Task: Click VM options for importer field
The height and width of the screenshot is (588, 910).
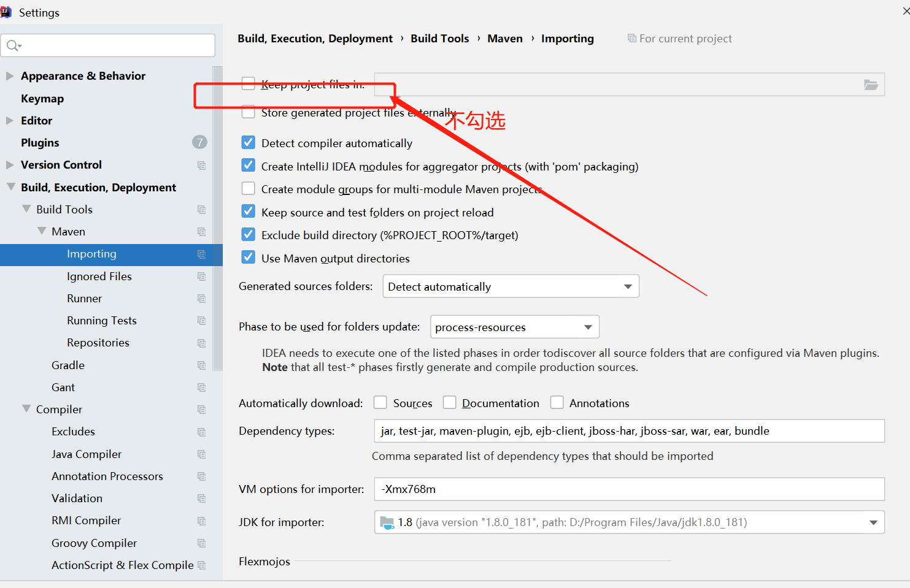Action: coord(630,489)
